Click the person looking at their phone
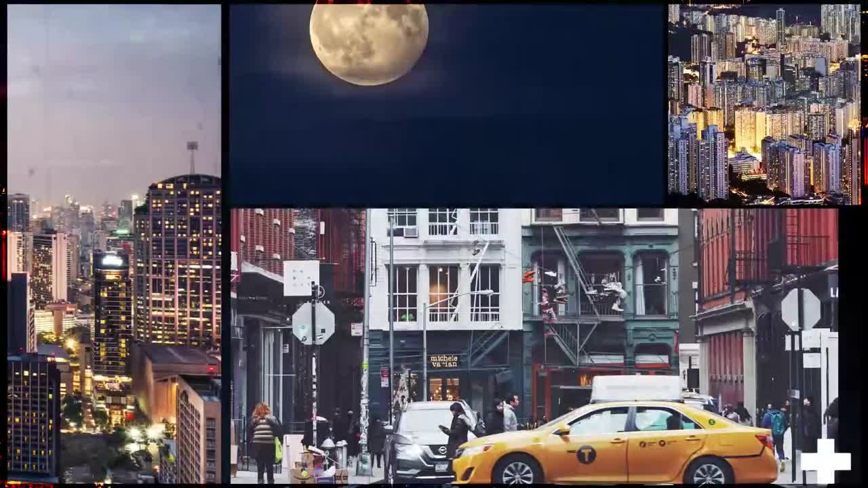Viewport: 868px width, 488px height. (456, 430)
